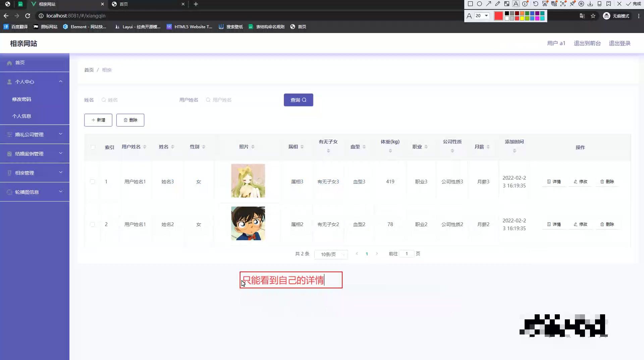
Task: Select the arrow annotation tool
Action: 489,4
